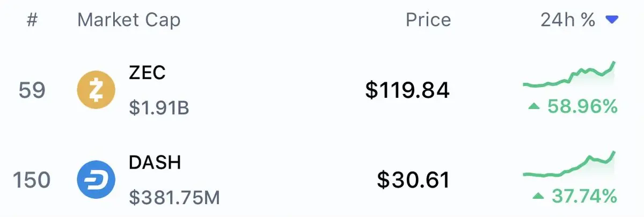
Task: Click rank number 59
Action: pyautogui.click(x=32, y=90)
